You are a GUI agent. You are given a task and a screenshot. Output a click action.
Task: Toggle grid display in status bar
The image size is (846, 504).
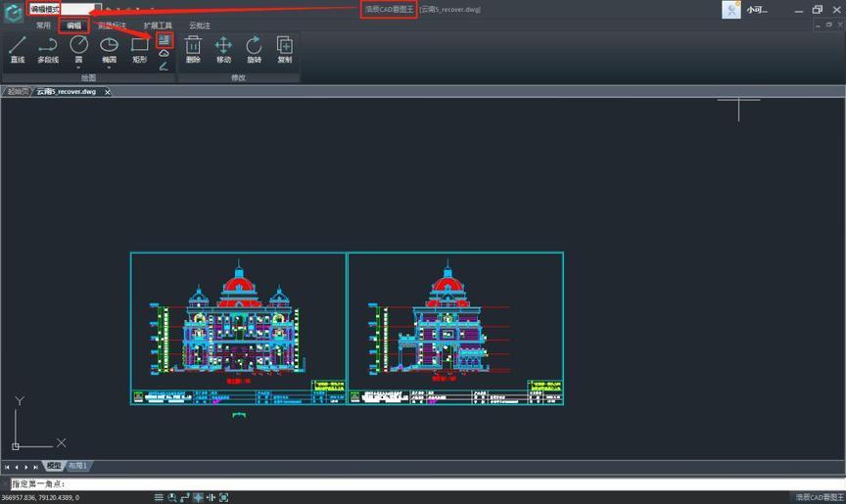point(159,498)
